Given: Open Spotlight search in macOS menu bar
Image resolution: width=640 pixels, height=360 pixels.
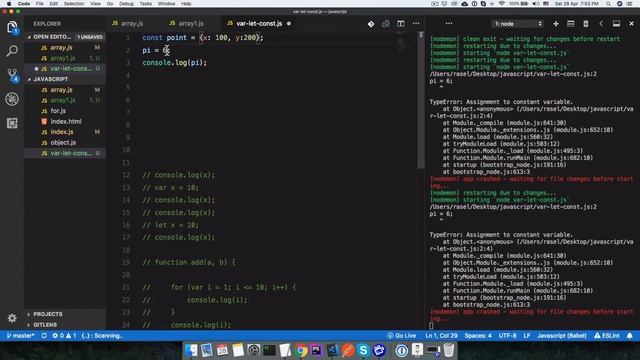Looking at the screenshot, I should click(x=608, y=4).
